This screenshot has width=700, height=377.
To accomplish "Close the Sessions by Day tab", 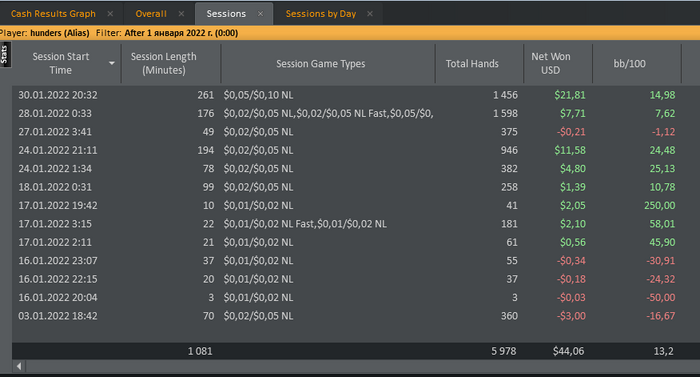I will click(370, 14).
